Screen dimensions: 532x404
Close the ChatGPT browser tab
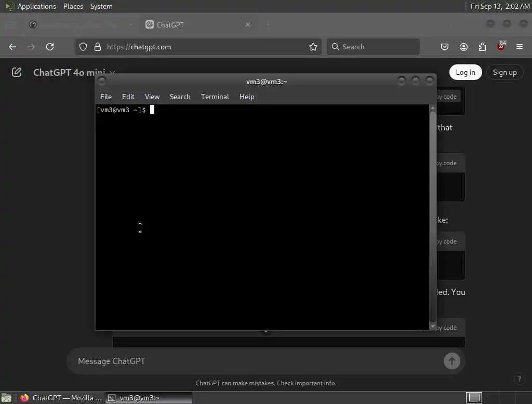point(248,24)
